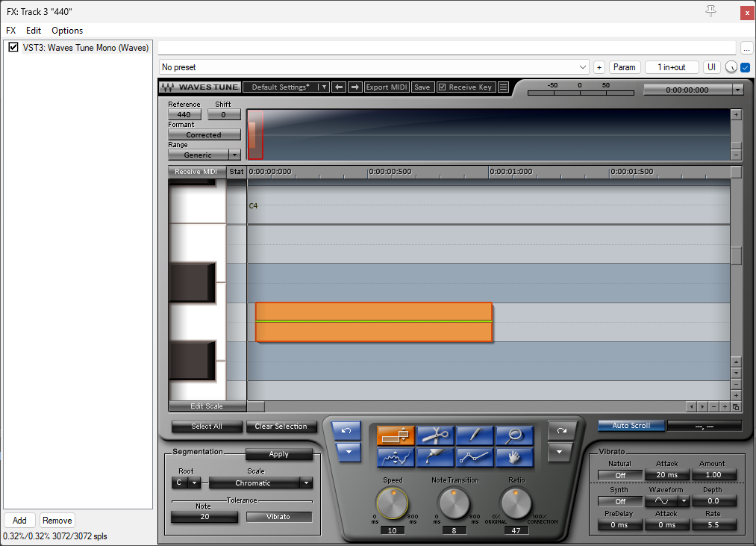This screenshot has height=546, width=756.
Task: Open the Default Settings preset arrow
Action: pos(324,87)
